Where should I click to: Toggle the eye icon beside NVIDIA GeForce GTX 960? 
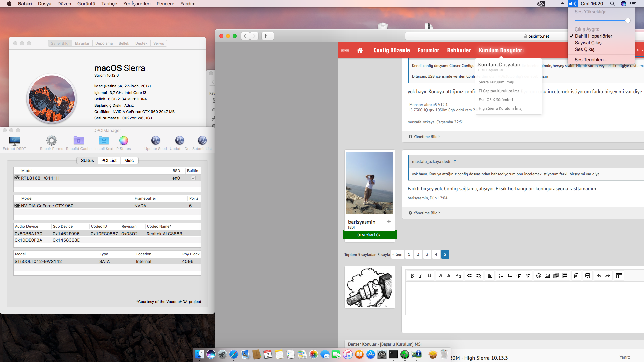pos(17,206)
